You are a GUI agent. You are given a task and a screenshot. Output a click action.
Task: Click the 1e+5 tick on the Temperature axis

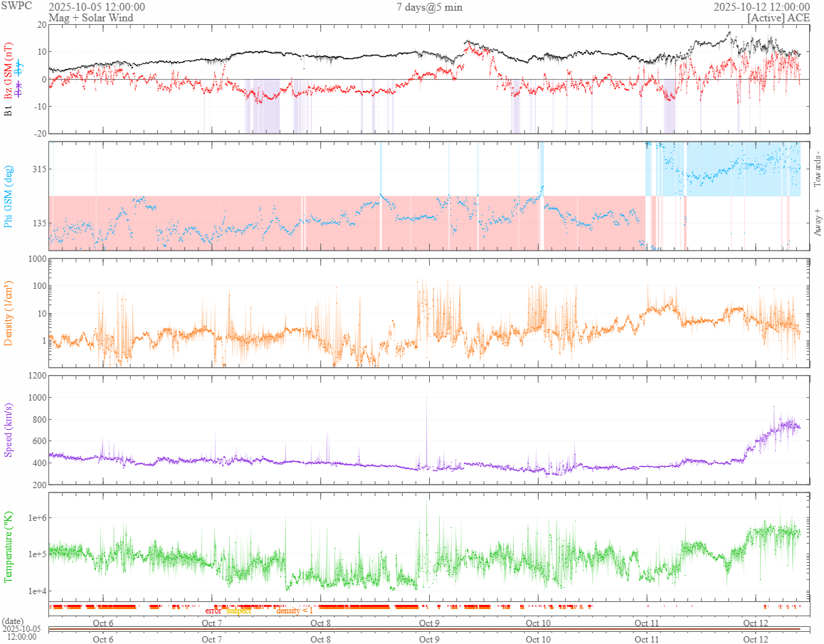tap(37, 554)
